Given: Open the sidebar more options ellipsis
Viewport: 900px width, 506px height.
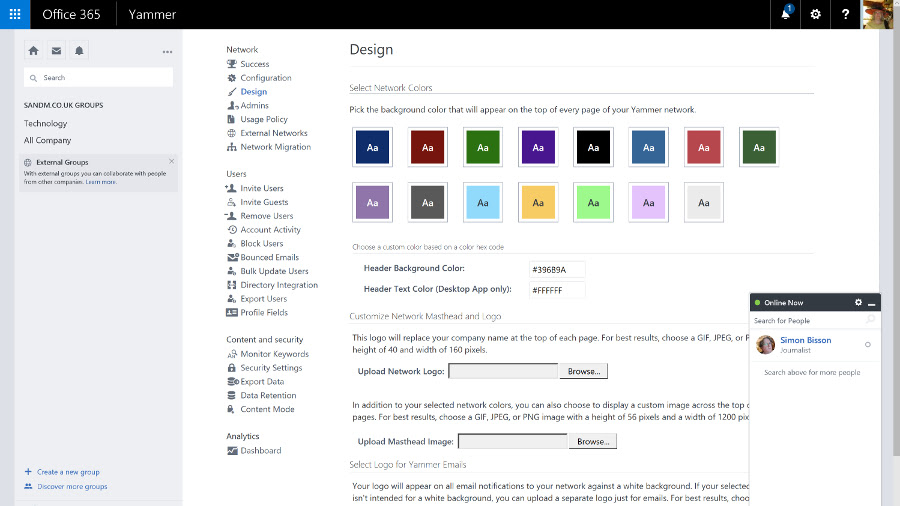Looking at the screenshot, I should pos(167,52).
